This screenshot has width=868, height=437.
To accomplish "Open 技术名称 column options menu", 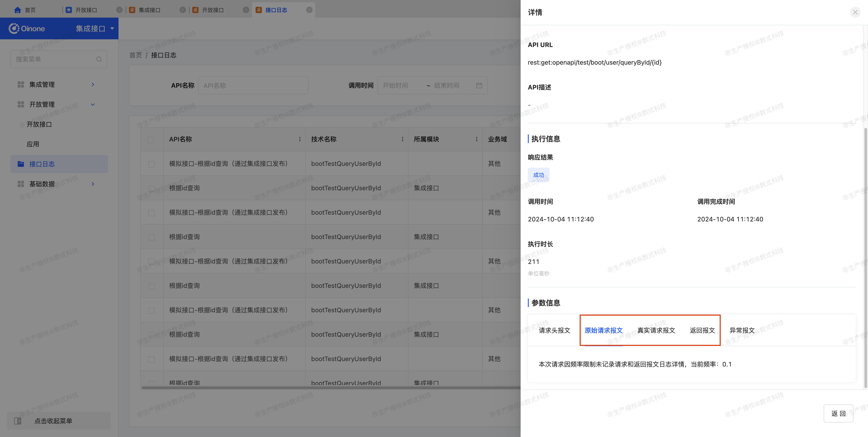I will point(402,139).
